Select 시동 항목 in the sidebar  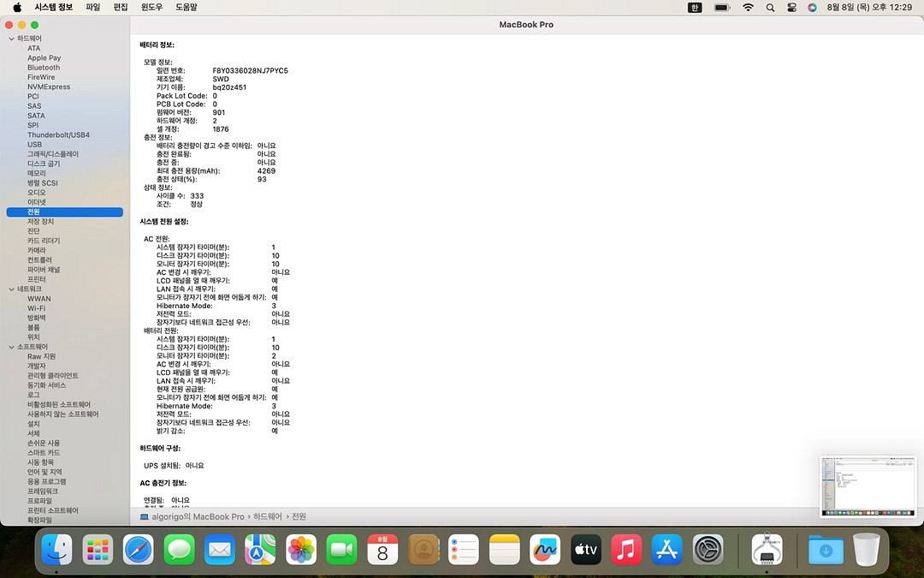pyautogui.click(x=41, y=462)
